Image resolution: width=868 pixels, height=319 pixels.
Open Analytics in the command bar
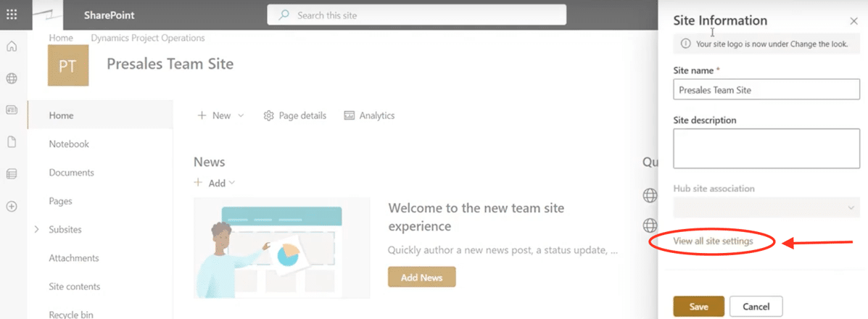coord(369,116)
